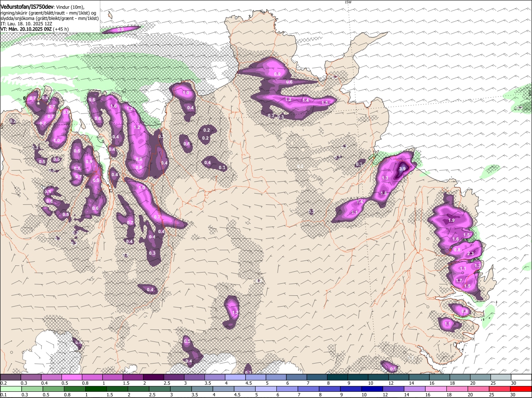The height and width of the screenshot is (398, 532).
Task: Select the 25 red-pink swatch in lower legend
Action: pyautogui.click(x=499, y=389)
